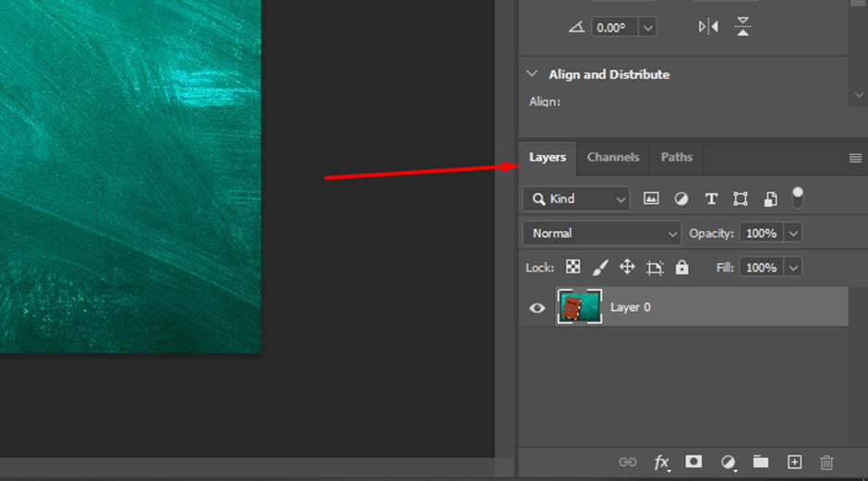Click the Align label
The image size is (868, 481).
[x=545, y=102]
